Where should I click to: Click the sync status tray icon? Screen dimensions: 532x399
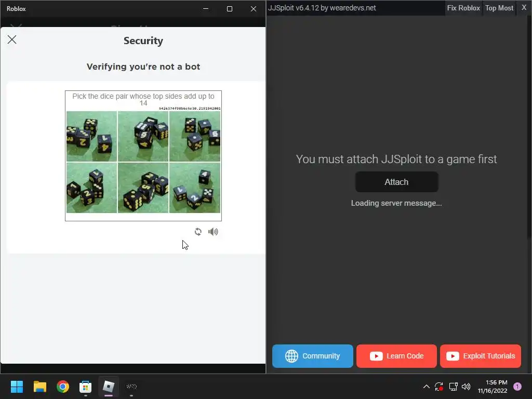click(x=439, y=387)
